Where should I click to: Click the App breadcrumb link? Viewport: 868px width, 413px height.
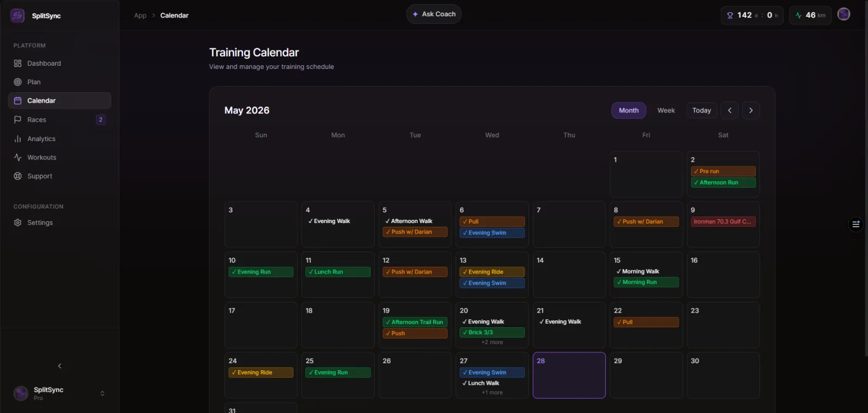140,15
